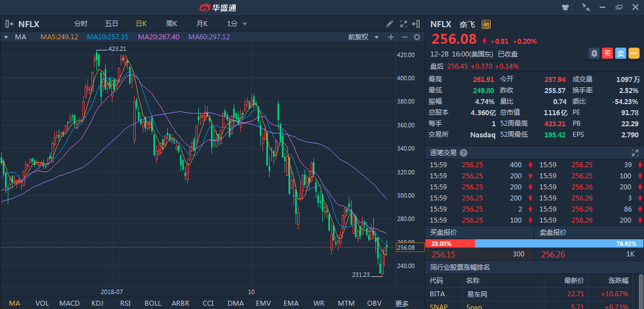Open the skin theme shirt icon
The width and height of the screenshot is (644, 309).
[x=566, y=7]
